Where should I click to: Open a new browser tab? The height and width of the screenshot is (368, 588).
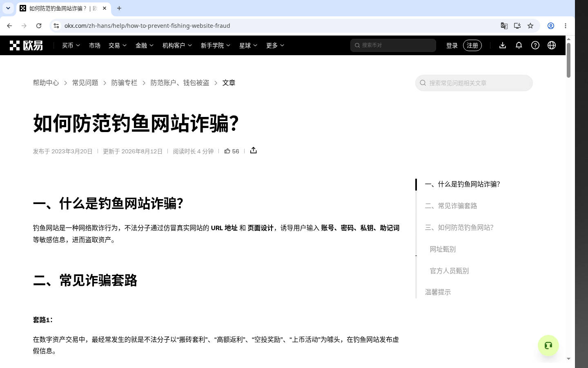point(119,8)
